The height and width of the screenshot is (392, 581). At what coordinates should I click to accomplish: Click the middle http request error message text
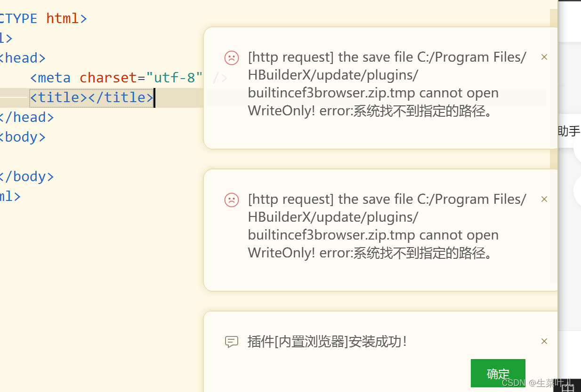[x=387, y=226]
